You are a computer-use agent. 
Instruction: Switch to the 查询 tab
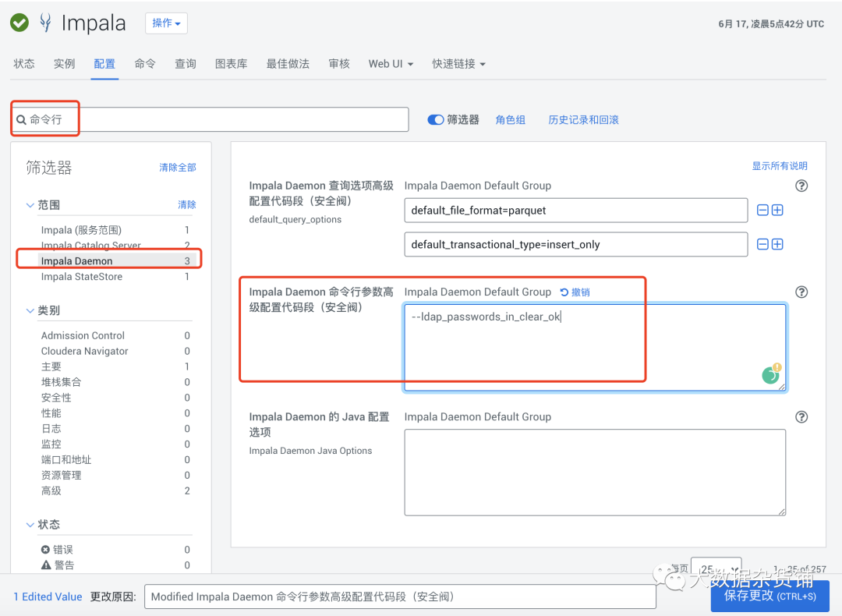(x=186, y=64)
